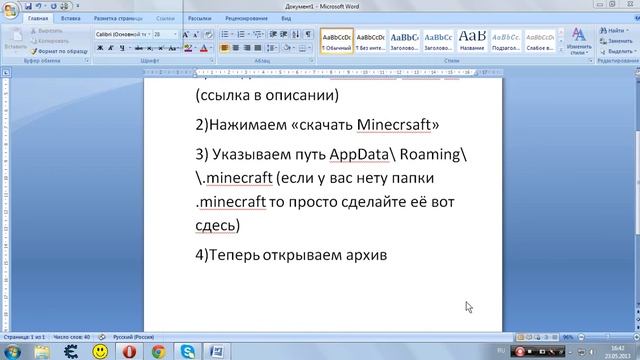Center align text
The image size is (640, 360).
(236, 48)
